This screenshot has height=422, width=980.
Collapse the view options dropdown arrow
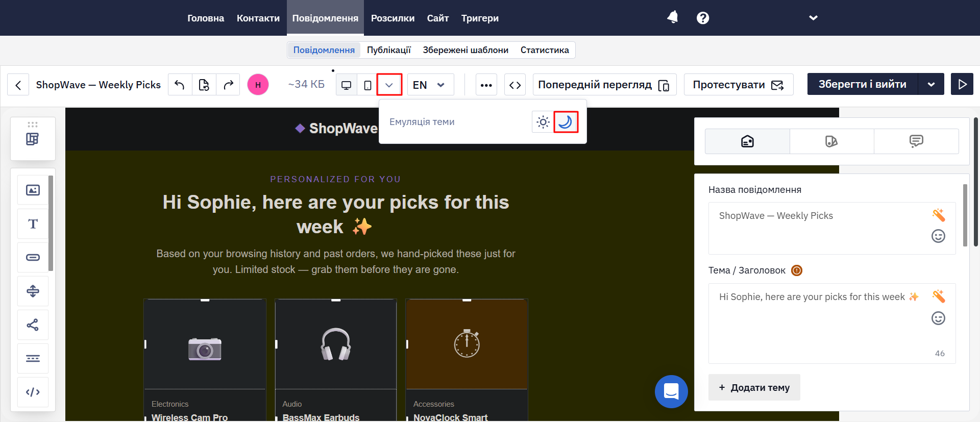(x=389, y=85)
